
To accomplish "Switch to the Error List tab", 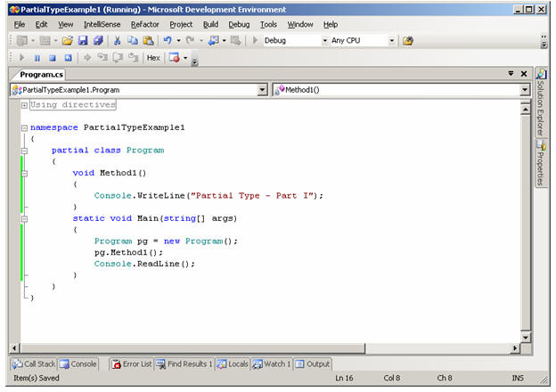I will click(x=132, y=364).
